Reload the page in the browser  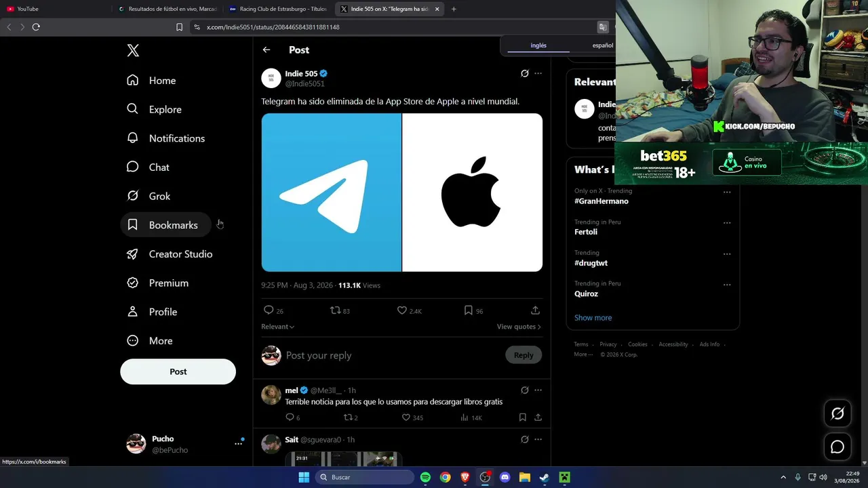[x=36, y=27]
